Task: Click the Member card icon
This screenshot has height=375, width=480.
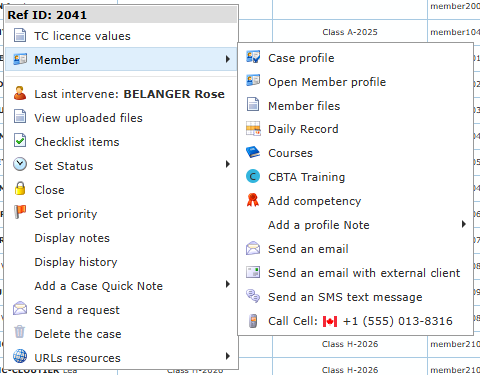Action: [x=20, y=59]
